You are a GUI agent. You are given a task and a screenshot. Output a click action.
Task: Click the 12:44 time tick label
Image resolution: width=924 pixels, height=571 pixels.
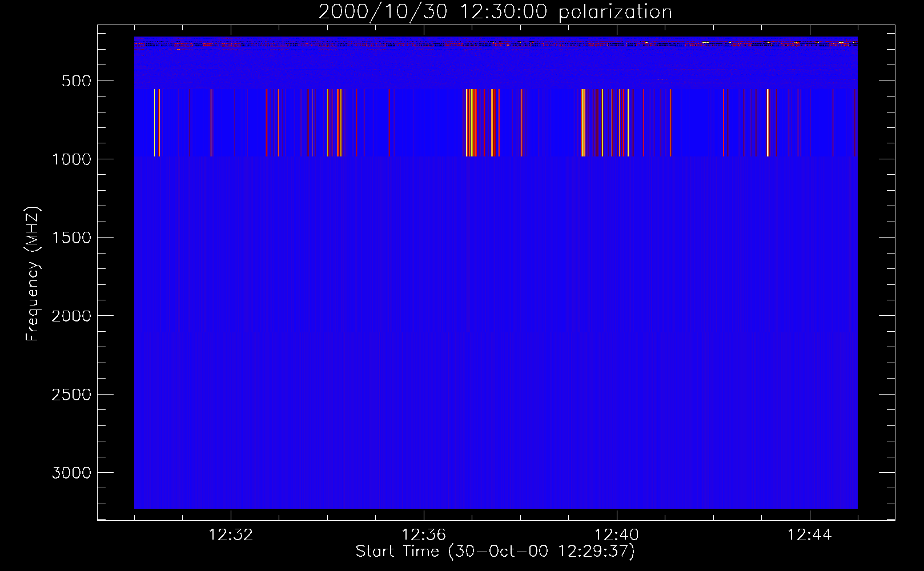(810, 535)
